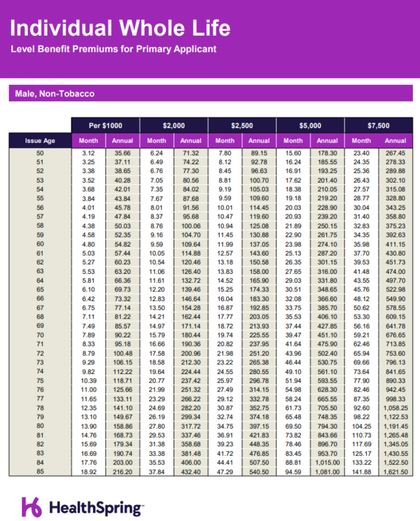The width and height of the screenshot is (420, 521).
Task: Click the 203.00 cell in age 84 row
Action: [122, 462]
